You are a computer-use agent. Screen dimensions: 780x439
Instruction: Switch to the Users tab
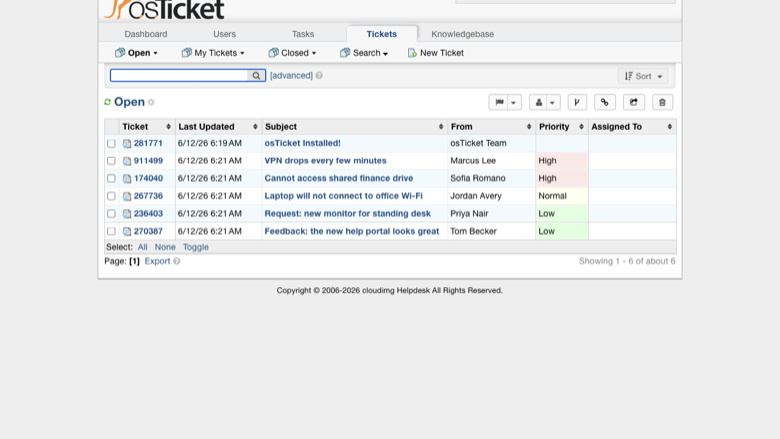[224, 34]
